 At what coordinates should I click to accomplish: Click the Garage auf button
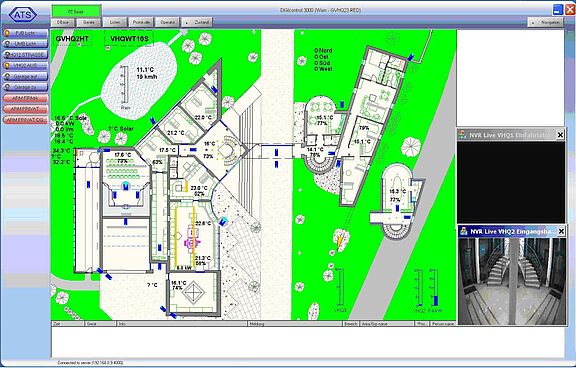point(25,76)
